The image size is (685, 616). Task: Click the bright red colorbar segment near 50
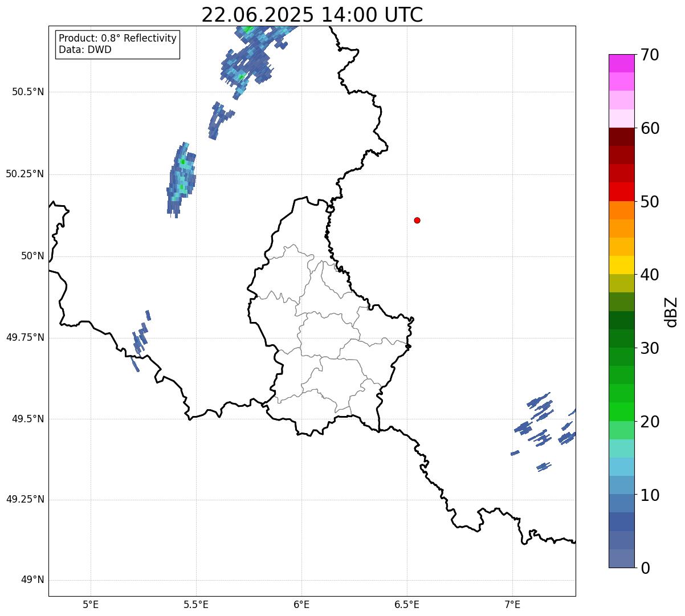point(621,191)
